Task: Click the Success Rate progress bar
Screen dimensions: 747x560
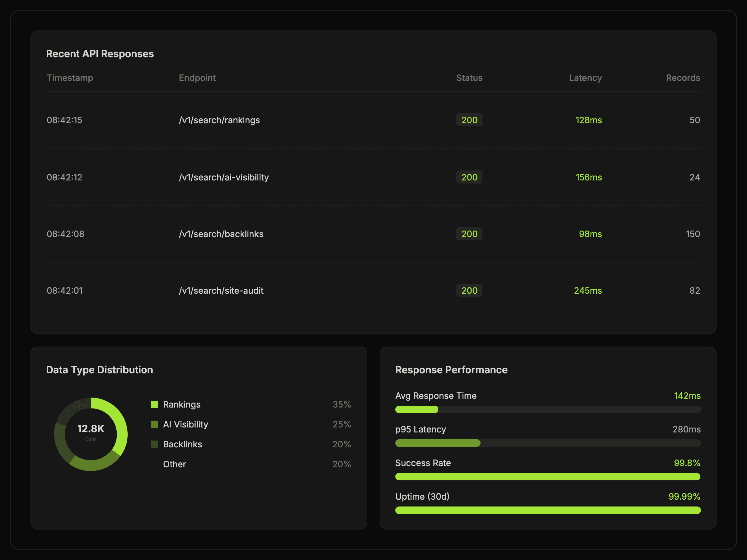Action: coord(547,477)
